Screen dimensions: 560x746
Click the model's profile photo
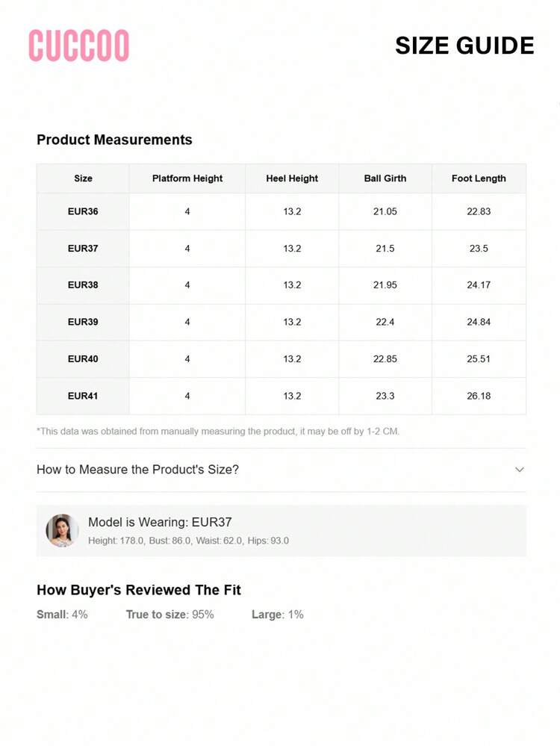[62, 530]
